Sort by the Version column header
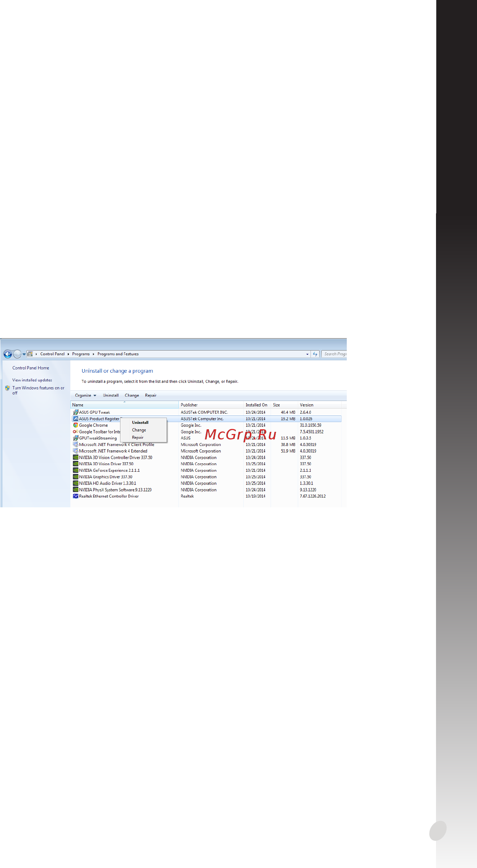Viewport: 477px width, 868px height. click(x=319, y=405)
